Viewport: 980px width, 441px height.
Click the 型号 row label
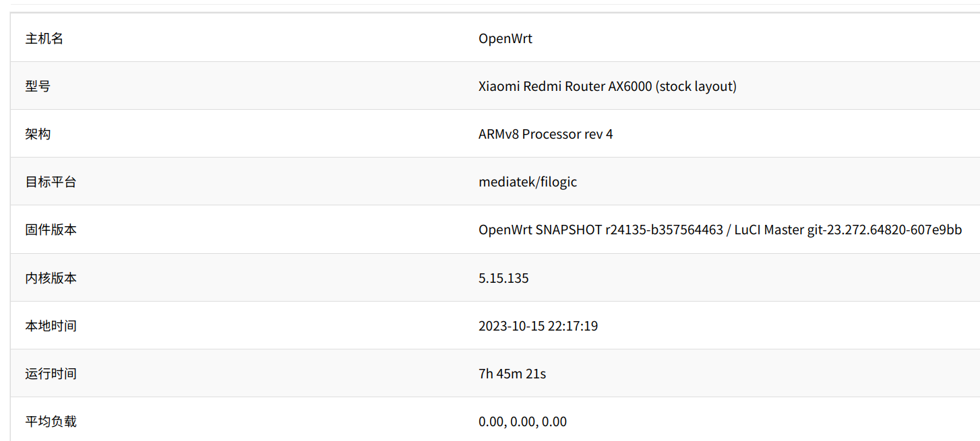(38, 86)
